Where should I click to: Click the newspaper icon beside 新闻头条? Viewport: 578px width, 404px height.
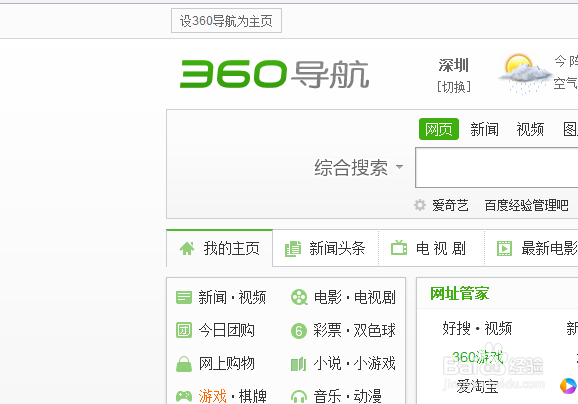(293, 249)
